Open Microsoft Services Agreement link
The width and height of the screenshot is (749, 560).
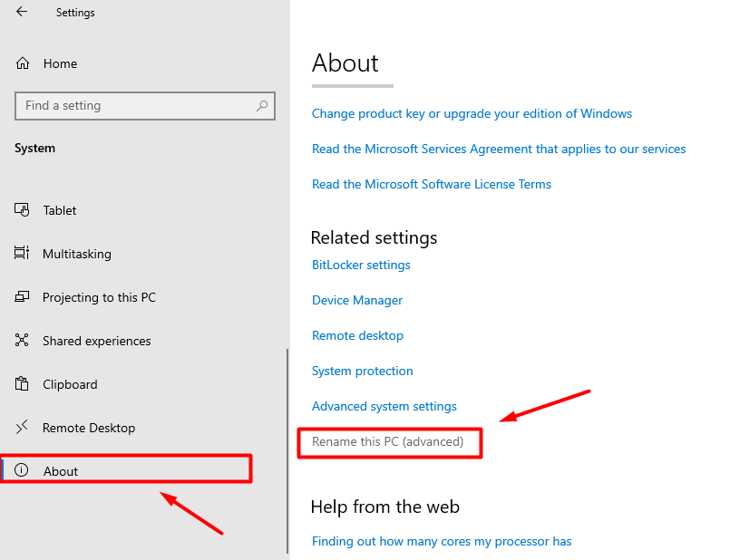tap(498, 149)
